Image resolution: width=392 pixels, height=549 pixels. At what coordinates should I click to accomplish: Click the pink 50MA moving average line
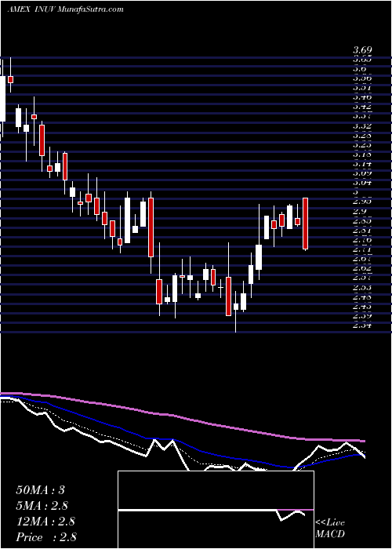click(182, 416)
